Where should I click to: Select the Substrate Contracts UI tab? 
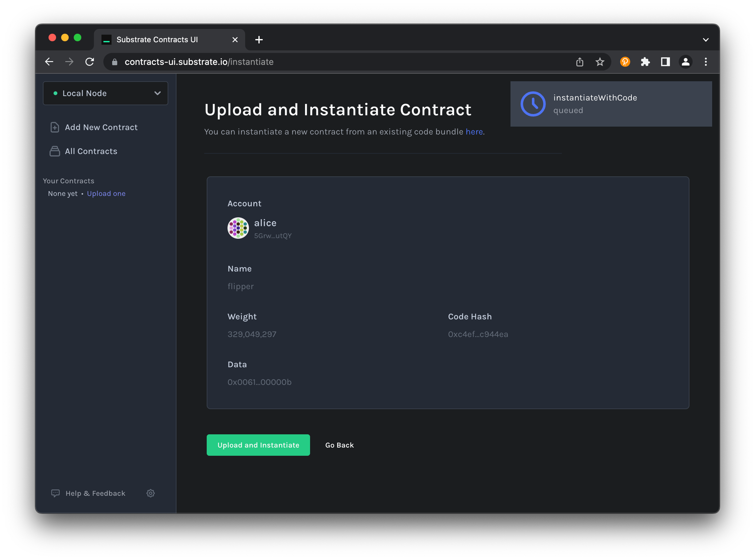157,40
